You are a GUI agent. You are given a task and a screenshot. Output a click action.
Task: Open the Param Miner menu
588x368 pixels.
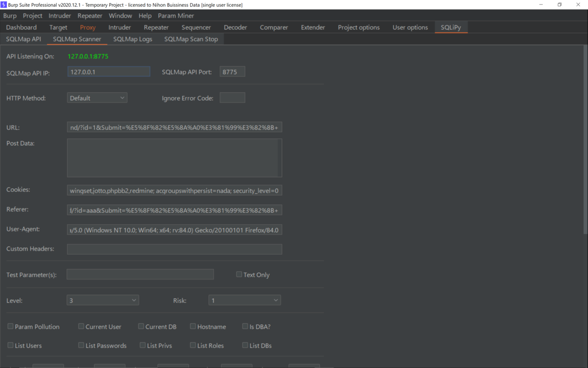pyautogui.click(x=176, y=16)
